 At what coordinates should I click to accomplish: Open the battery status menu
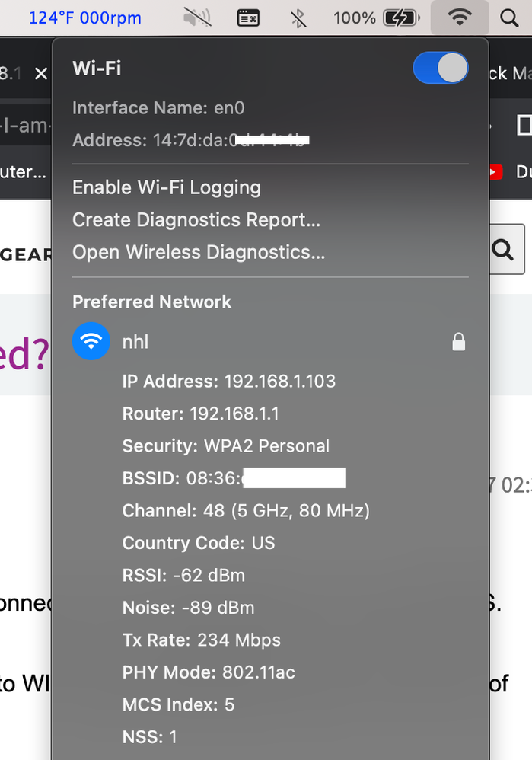pyautogui.click(x=400, y=18)
